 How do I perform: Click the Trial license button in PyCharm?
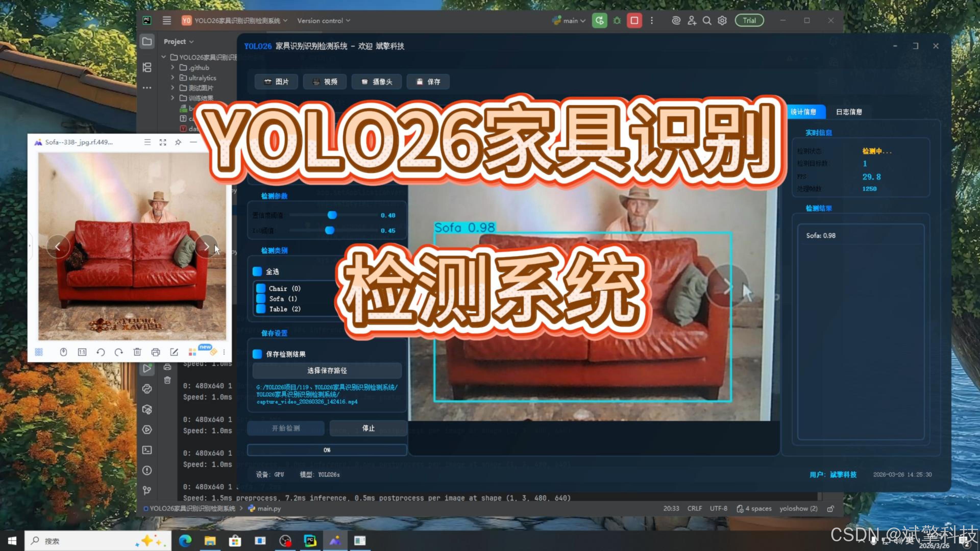point(749,20)
